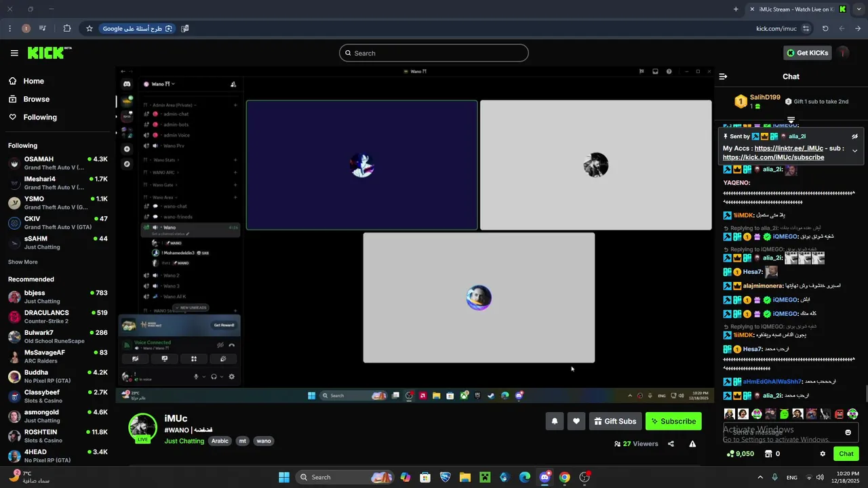Open chat settings gear

point(823,454)
